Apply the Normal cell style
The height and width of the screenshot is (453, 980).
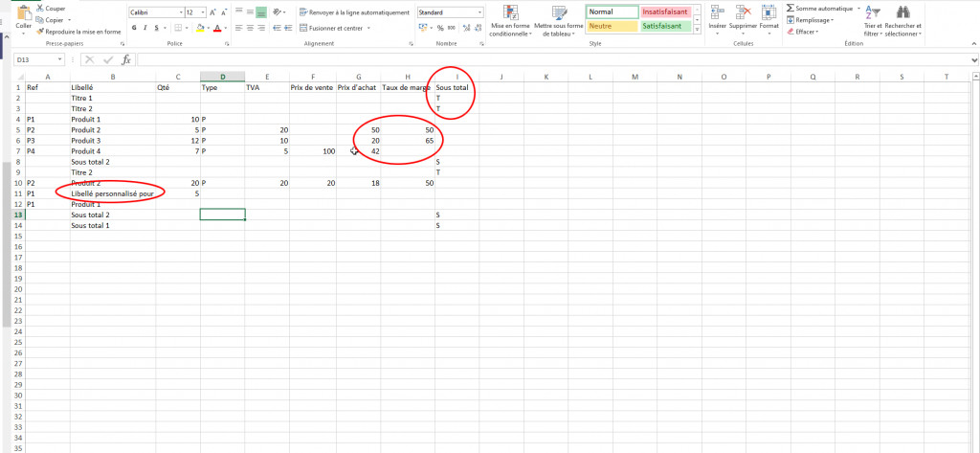(612, 11)
